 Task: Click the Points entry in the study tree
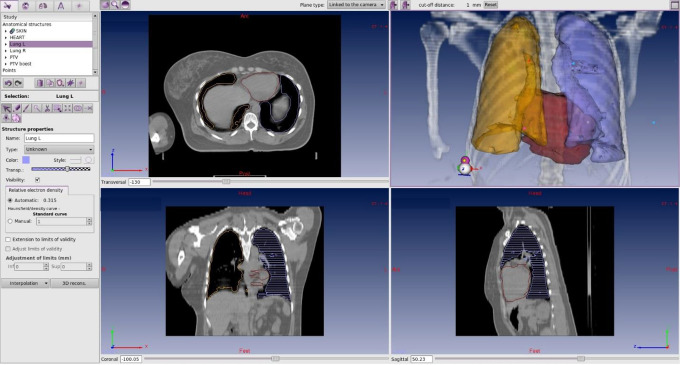pyautogui.click(x=9, y=70)
